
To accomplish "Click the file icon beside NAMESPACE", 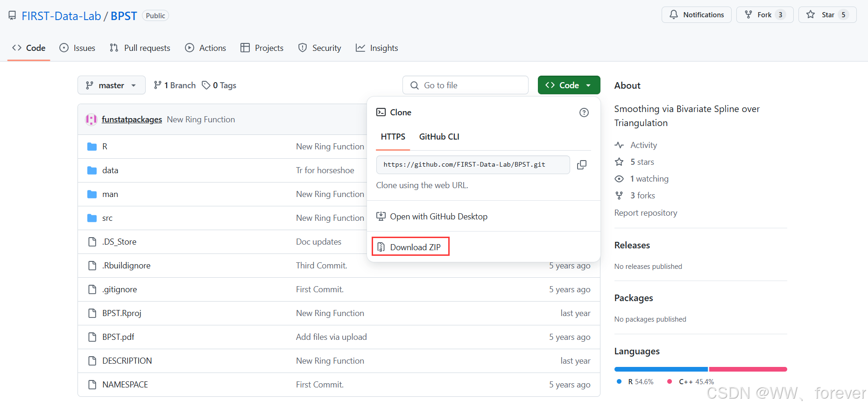I will pyautogui.click(x=92, y=385).
